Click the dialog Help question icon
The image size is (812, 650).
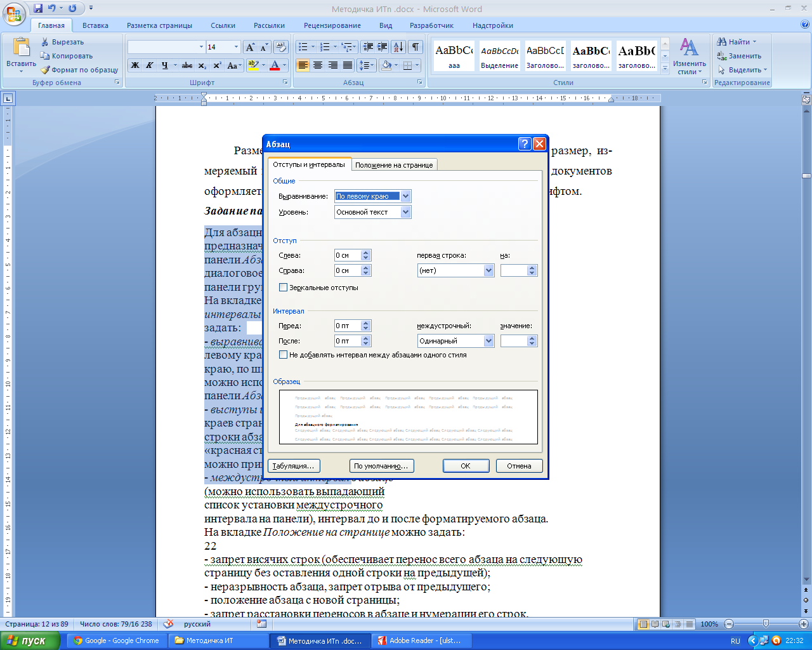click(x=525, y=144)
